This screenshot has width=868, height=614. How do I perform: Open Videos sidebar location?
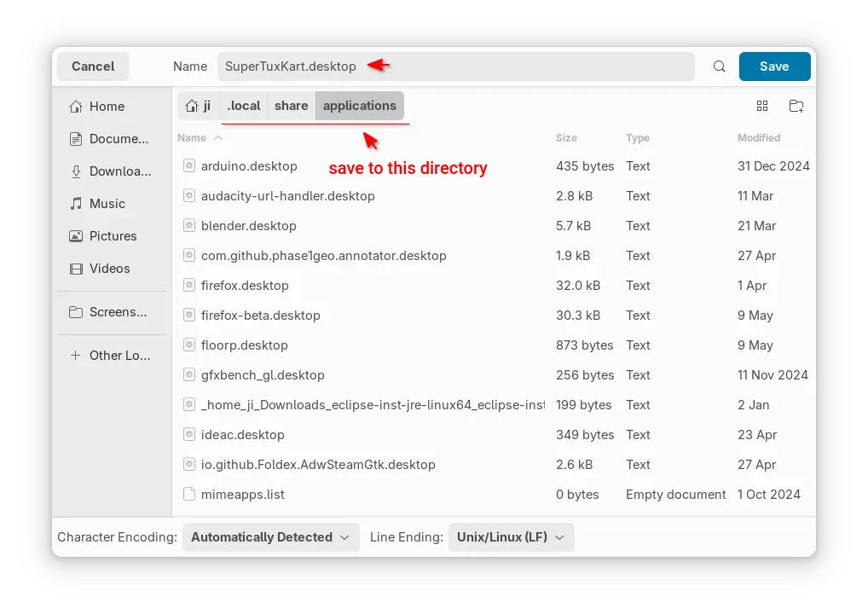click(x=112, y=269)
